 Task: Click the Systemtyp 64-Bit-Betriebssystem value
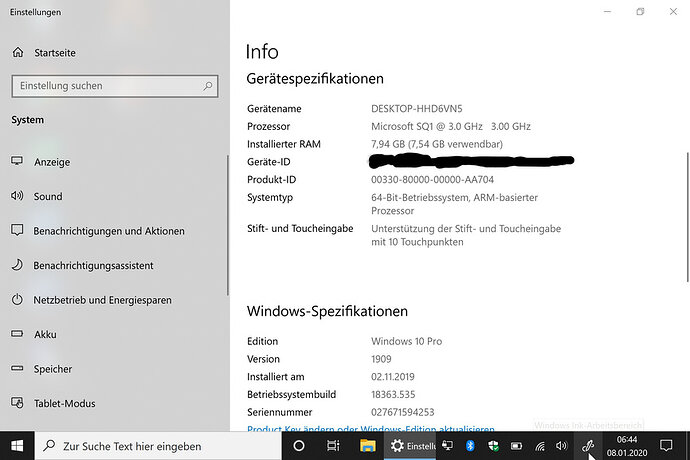[x=455, y=204]
